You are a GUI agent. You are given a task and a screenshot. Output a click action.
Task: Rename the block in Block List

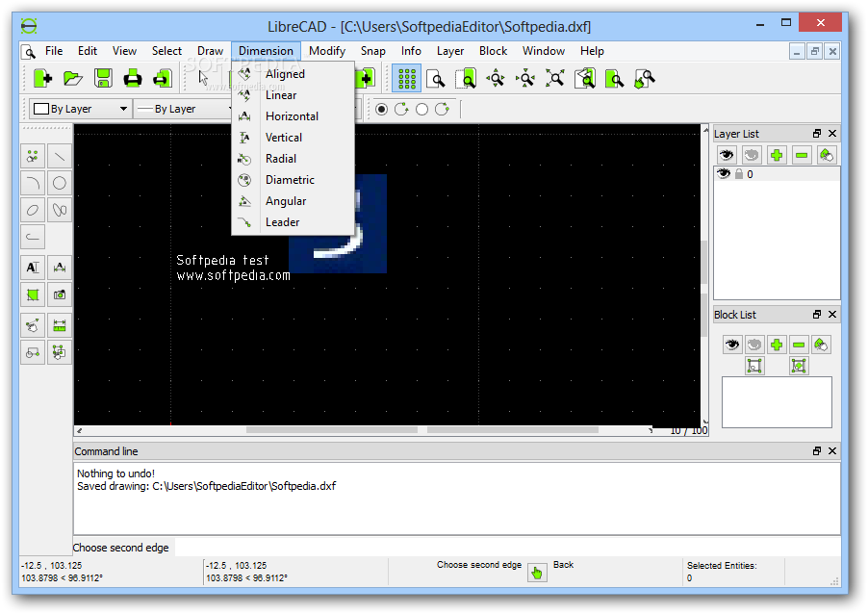tap(821, 345)
